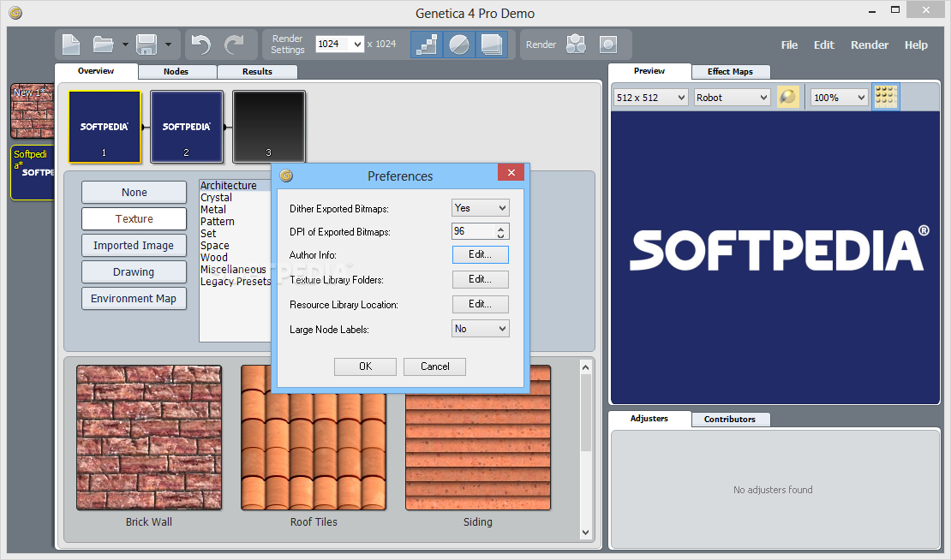This screenshot has width=951, height=560.
Task: Switch to the Effect Maps tab
Action: point(730,72)
